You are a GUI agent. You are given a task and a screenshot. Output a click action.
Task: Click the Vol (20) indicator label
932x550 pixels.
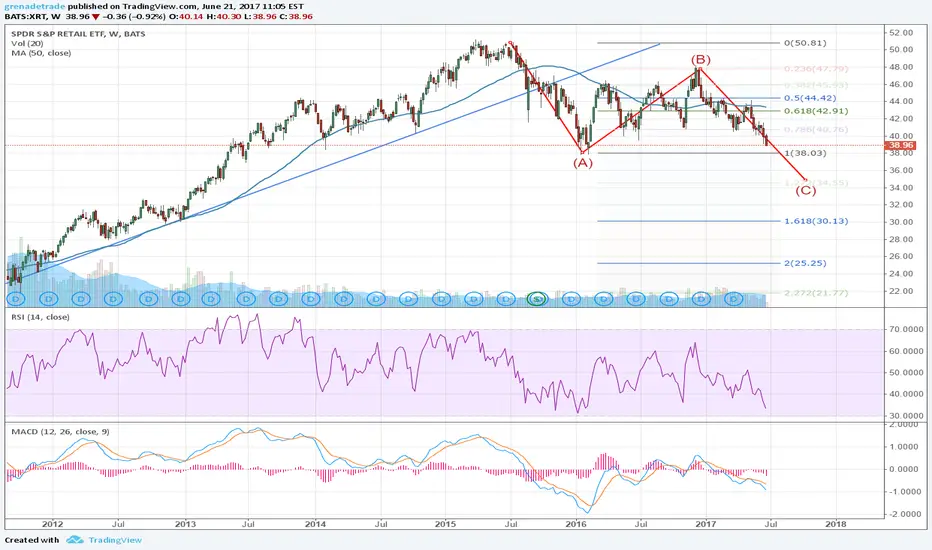pyautogui.click(x=27, y=43)
